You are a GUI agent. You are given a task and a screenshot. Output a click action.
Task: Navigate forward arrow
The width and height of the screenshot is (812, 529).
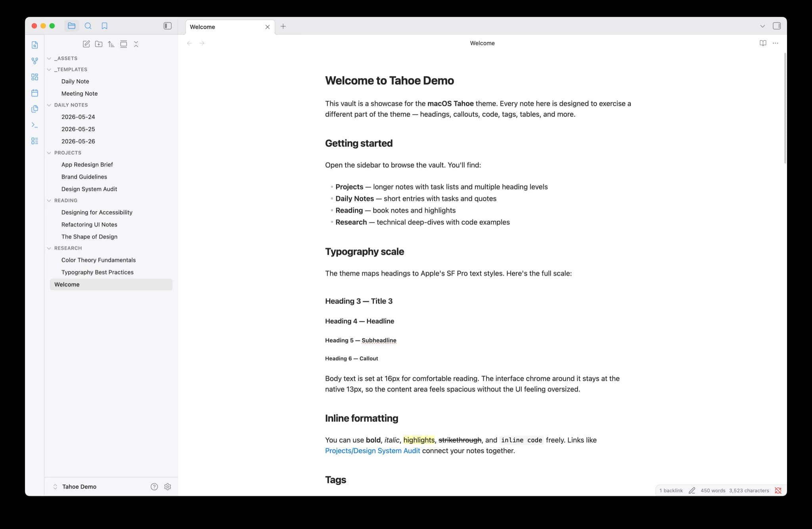click(202, 43)
